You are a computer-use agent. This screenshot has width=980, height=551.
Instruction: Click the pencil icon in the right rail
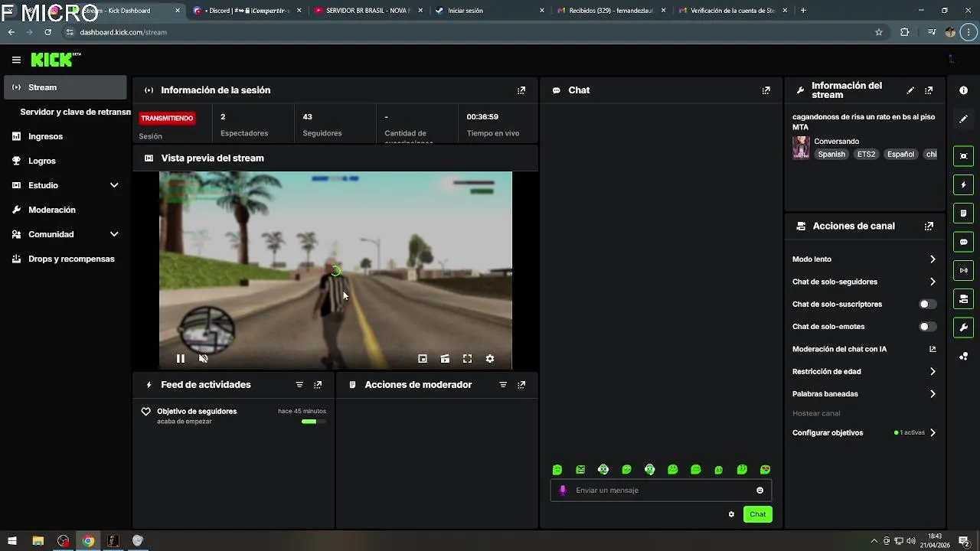(963, 119)
